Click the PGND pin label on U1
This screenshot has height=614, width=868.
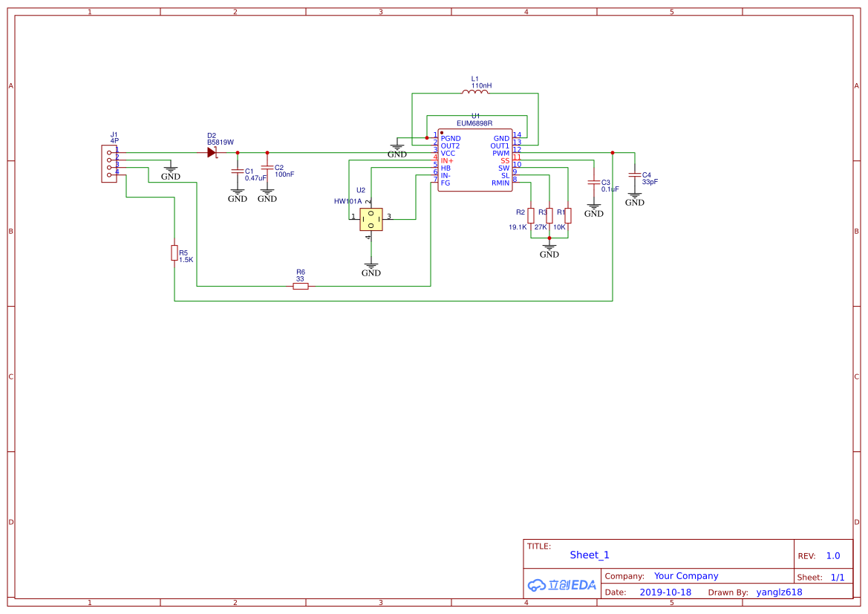coord(451,138)
